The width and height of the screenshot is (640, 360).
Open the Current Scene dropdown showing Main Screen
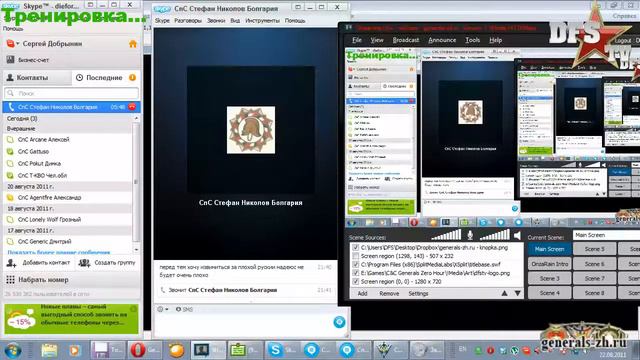(x=606, y=235)
